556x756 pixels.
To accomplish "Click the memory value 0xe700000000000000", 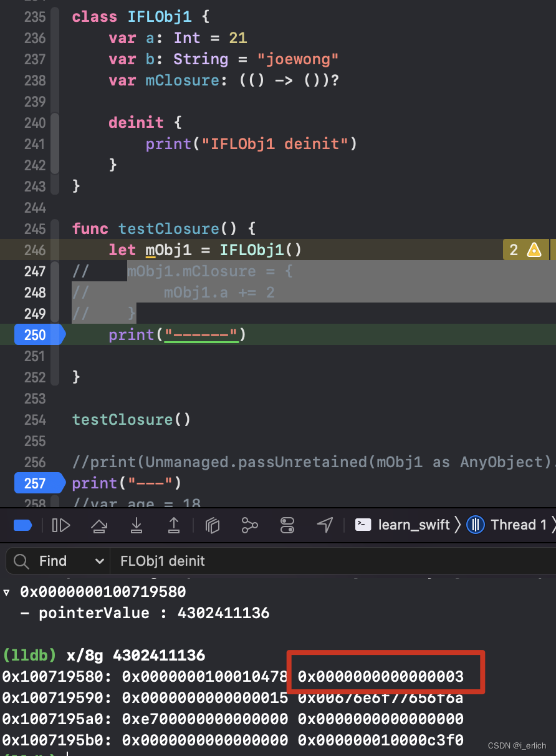I will pos(205,719).
